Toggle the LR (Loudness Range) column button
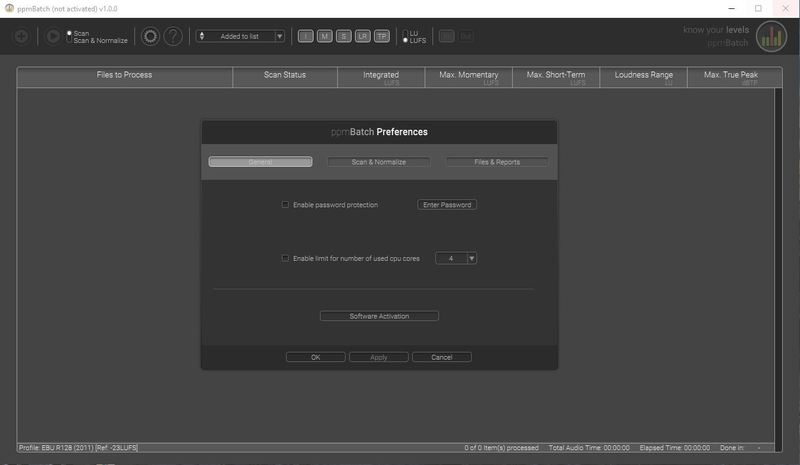Screen dimensions: 800x465 coord(363,36)
